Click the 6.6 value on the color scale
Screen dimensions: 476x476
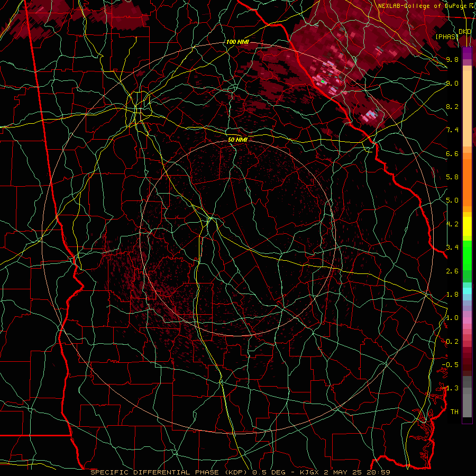pyautogui.click(x=452, y=153)
